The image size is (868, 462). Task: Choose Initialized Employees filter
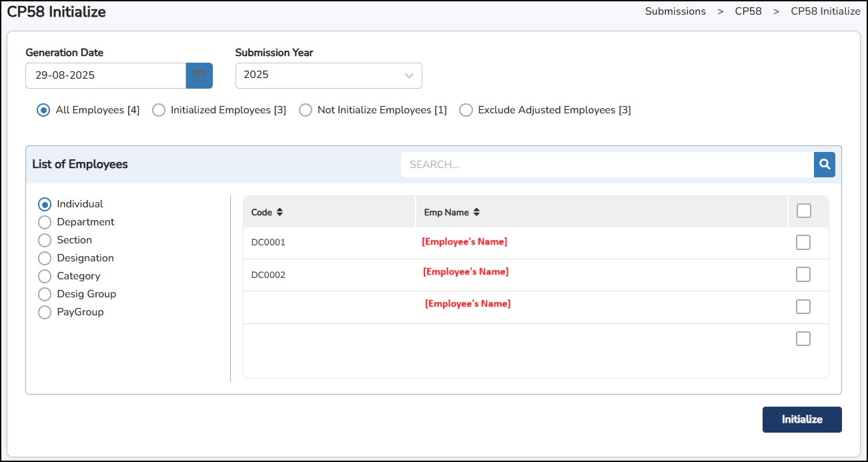tap(159, 110)
